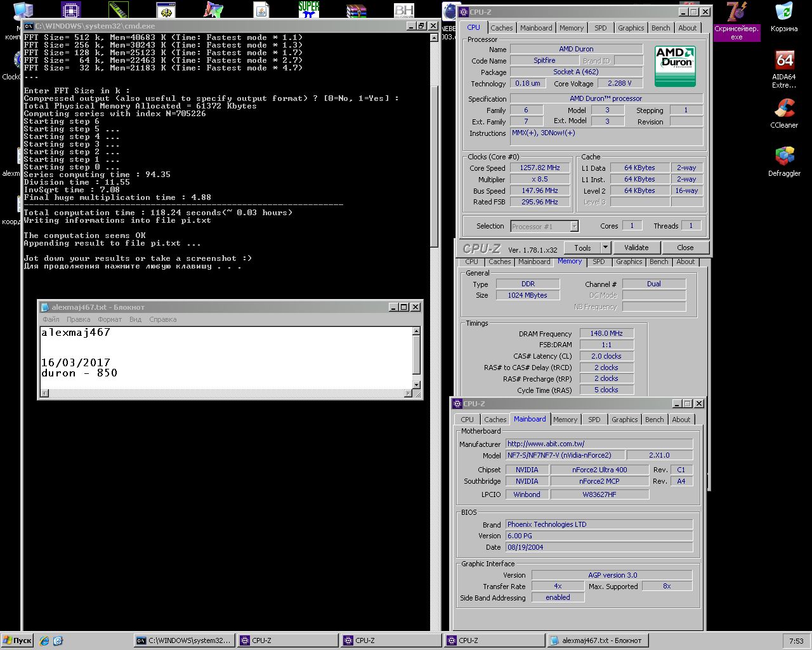
Task: Open the Mainboard tab in top CPU-Z
Action: pyautogui.click(x=536, y=28)
